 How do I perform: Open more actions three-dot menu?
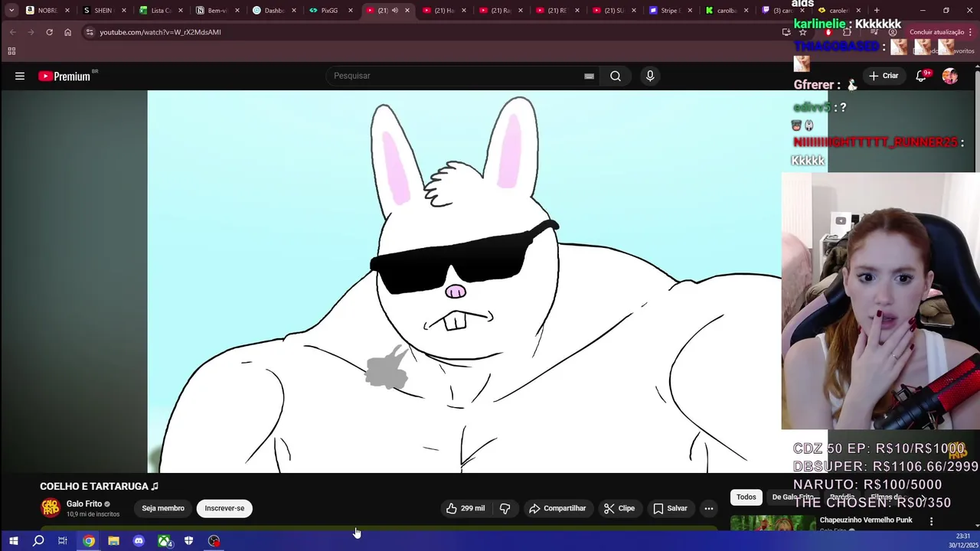[709, 508]
